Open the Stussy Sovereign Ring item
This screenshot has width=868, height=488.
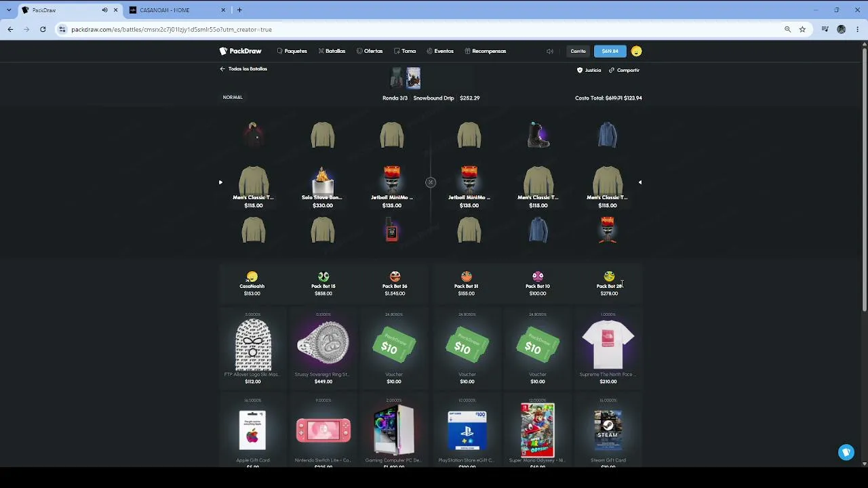pyautogui.click(x=323, y=348)
